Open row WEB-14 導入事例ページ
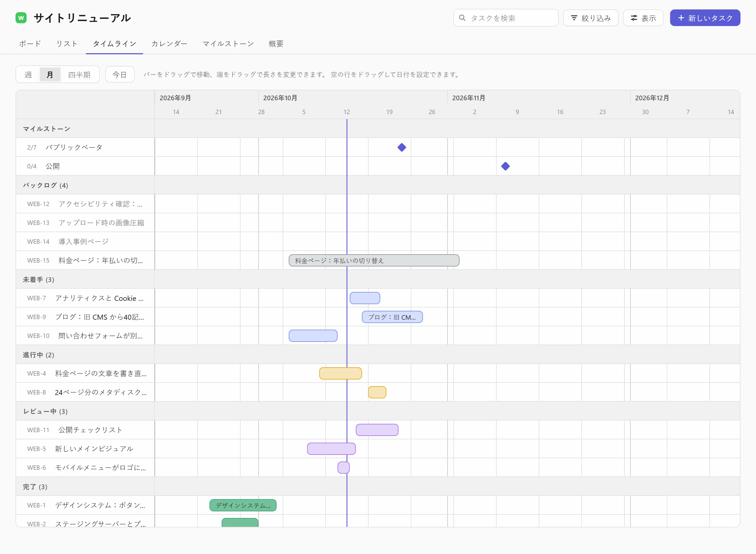The image size is (756, 554). point(85,242)
